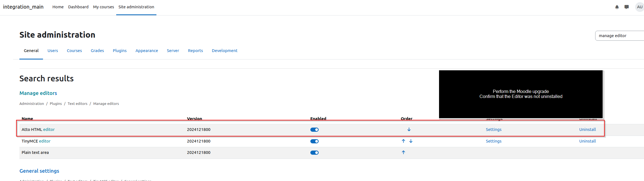644x181 pixels.
Task: Click the integration_main site name
Action: click(x=23, y=7)
